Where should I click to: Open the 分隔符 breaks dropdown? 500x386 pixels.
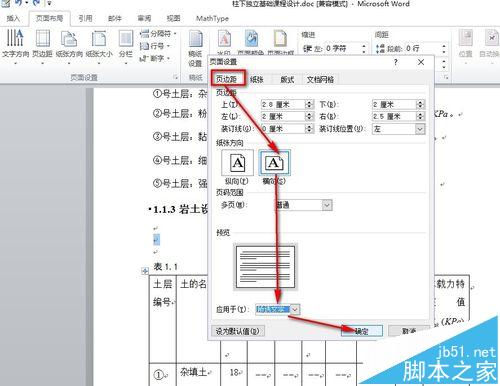[x=158, y=33]
